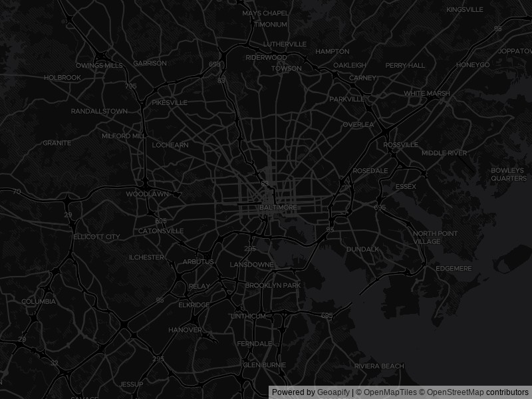Click the KINGSVILLE label
The height and width of the screenshot is (399, 532).
point(465,10)
